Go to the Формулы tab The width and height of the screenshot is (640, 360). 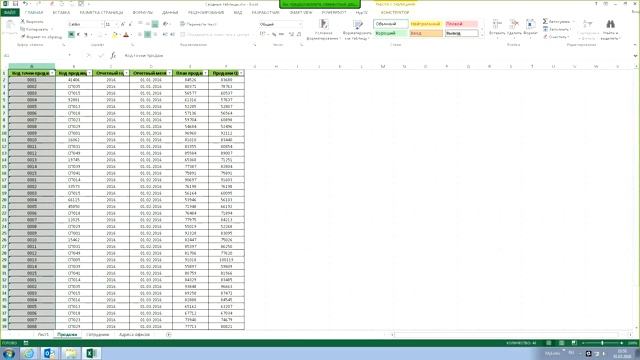coord(143,13)
